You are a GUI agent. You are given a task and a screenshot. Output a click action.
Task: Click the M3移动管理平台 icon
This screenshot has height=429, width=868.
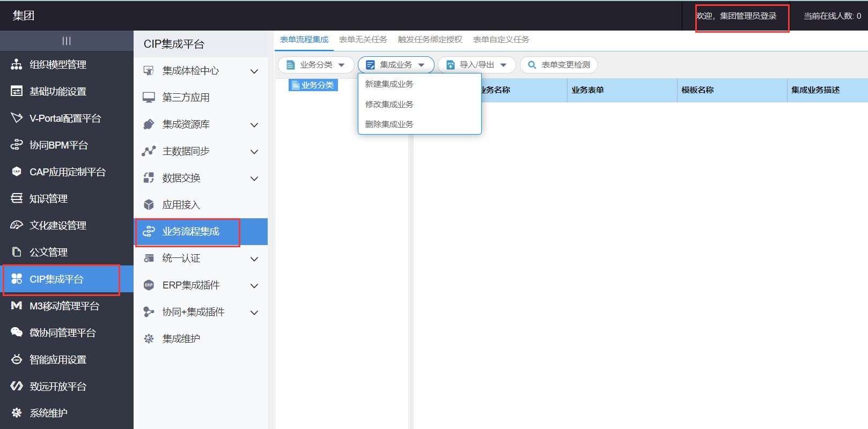pos(17,306)
